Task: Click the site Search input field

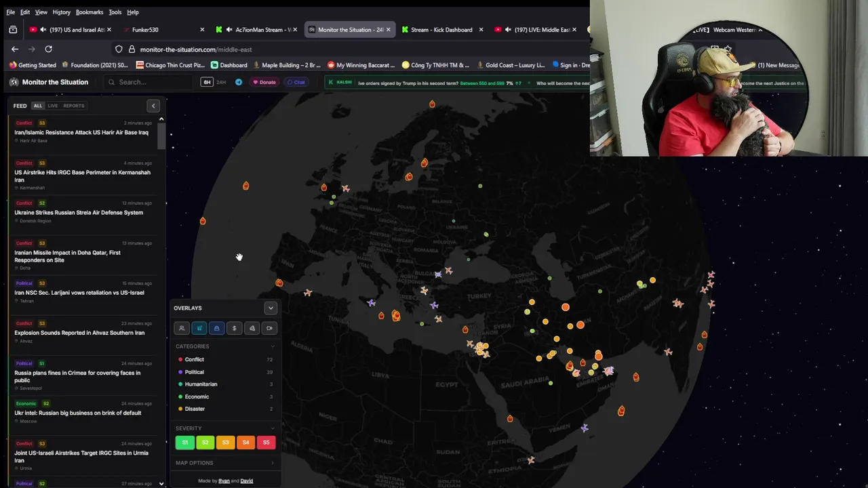Action: tap(149, 82)
